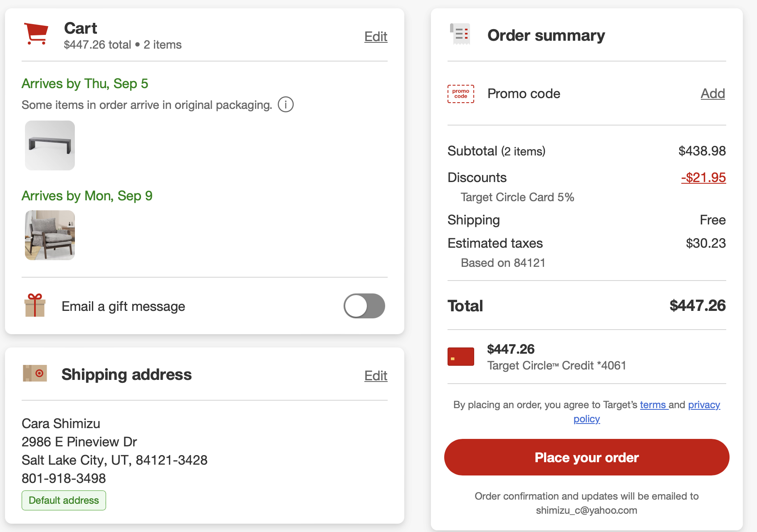
Task: Click the Arrives by Thu, Sep 5 heading
Action: [85, 84]
